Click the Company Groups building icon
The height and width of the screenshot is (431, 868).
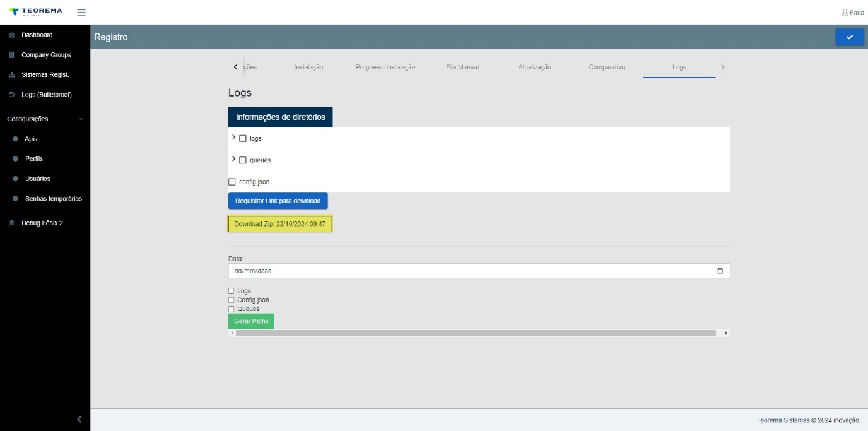click(11, 55)
